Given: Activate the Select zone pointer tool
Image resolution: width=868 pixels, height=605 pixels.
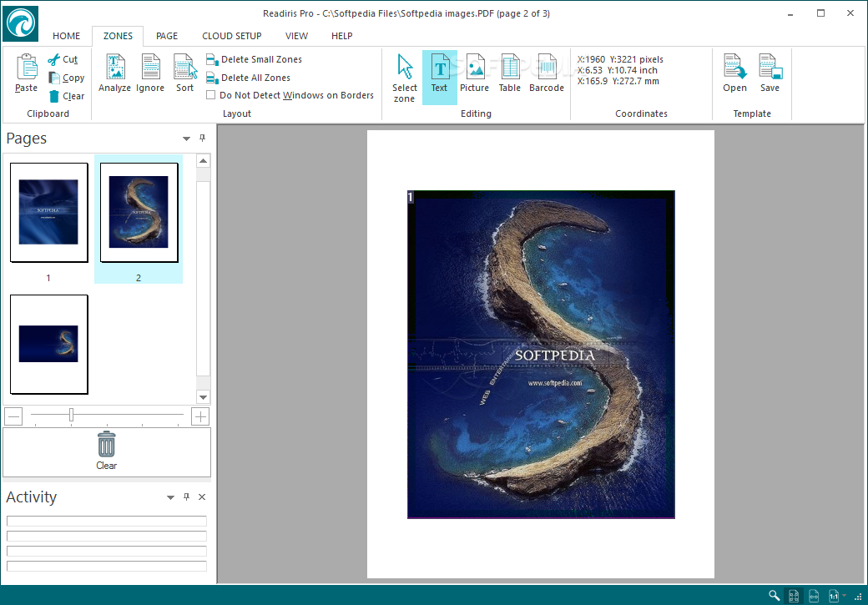Looking at the screenshot, I should coord(405,78).
